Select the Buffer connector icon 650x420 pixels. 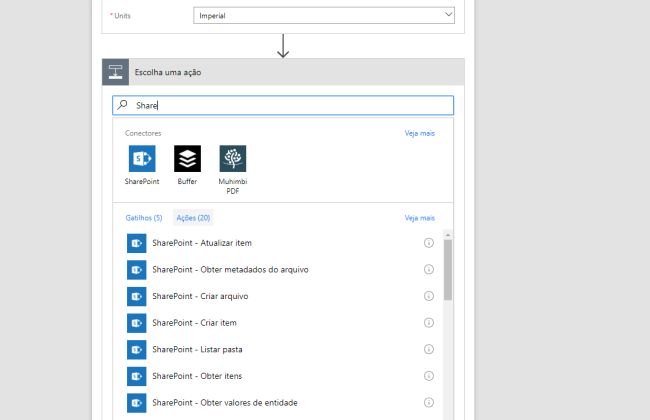click(x=187, y=158)
